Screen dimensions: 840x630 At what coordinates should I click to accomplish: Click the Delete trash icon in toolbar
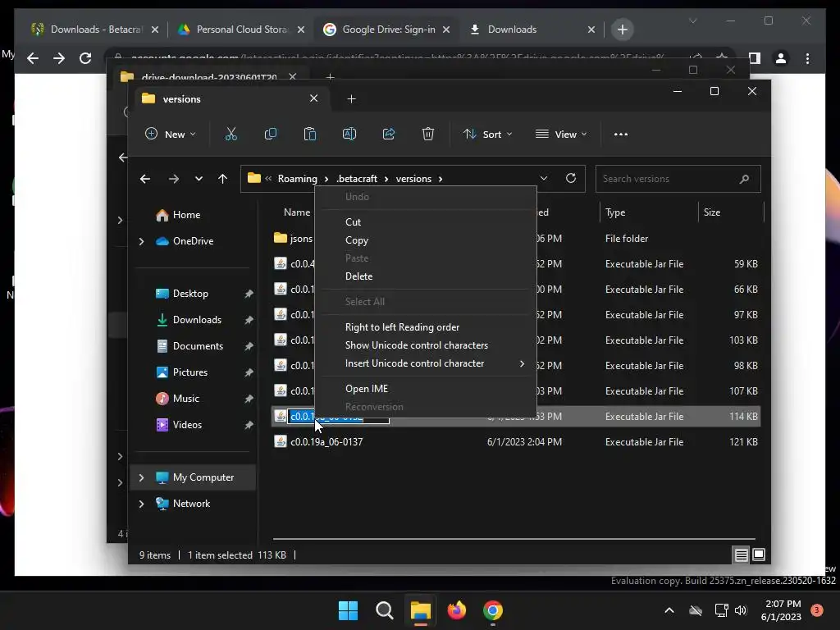[427, 134]
